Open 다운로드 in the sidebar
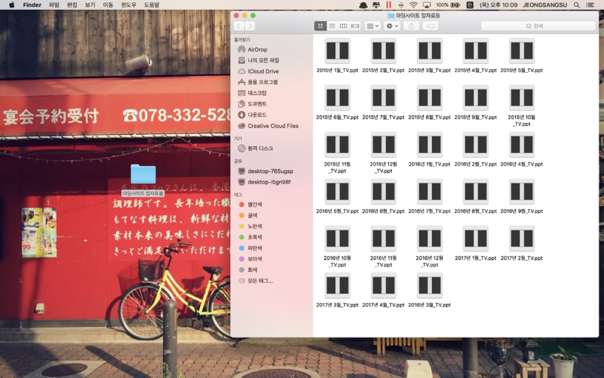The width and height of the screenshot is (604, 378). (252, 115)
